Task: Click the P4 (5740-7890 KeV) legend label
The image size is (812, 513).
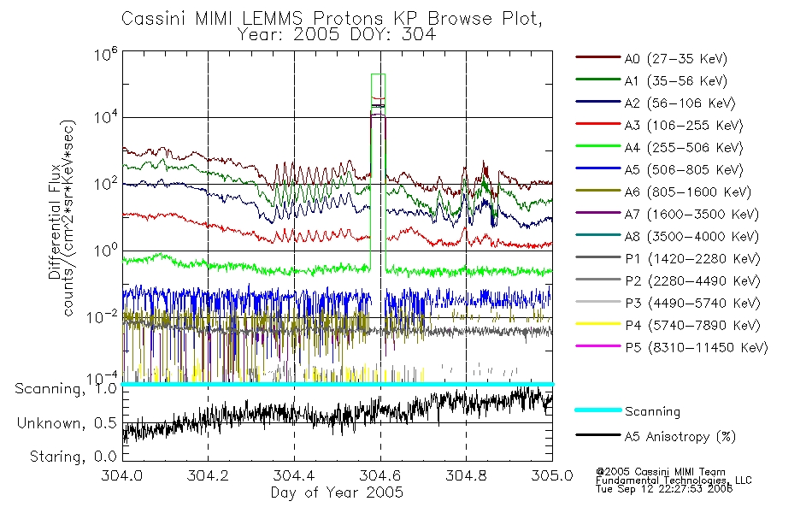Action: pos(692,326)
